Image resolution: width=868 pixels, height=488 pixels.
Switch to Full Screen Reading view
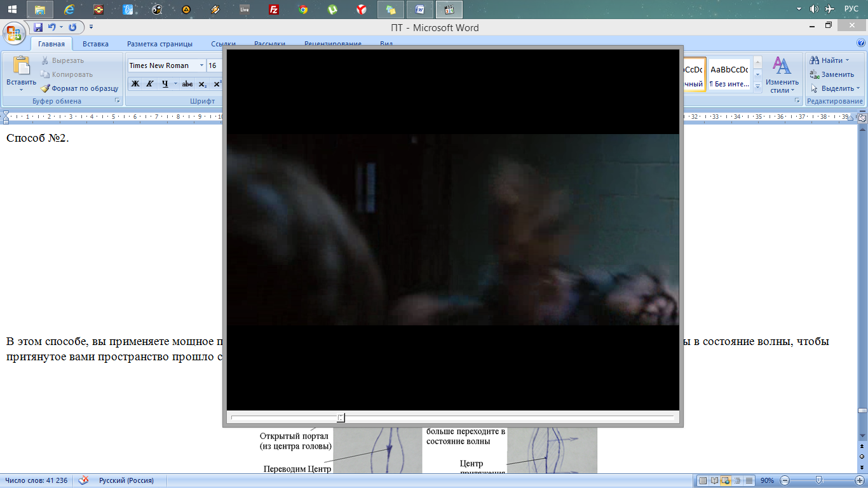715,480
